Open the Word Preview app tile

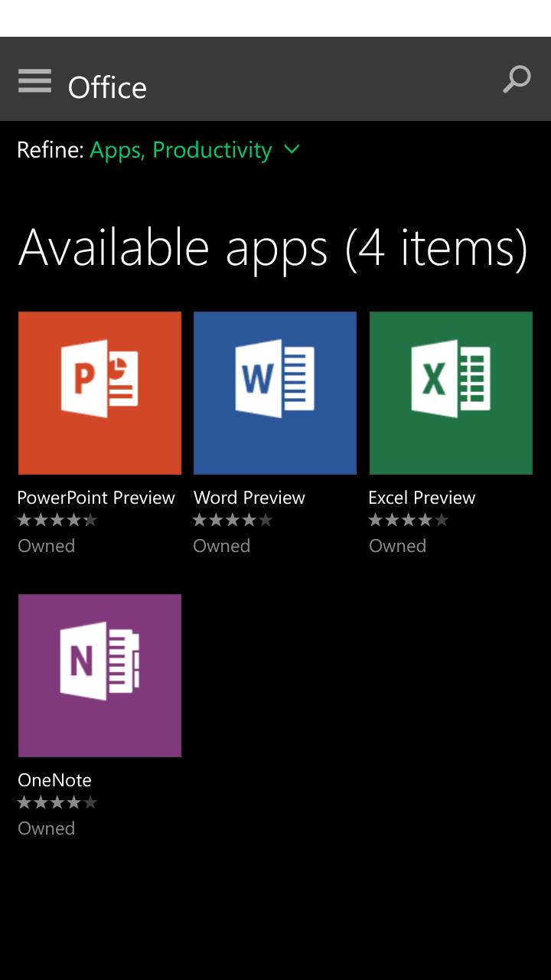(x=275, y=393)
